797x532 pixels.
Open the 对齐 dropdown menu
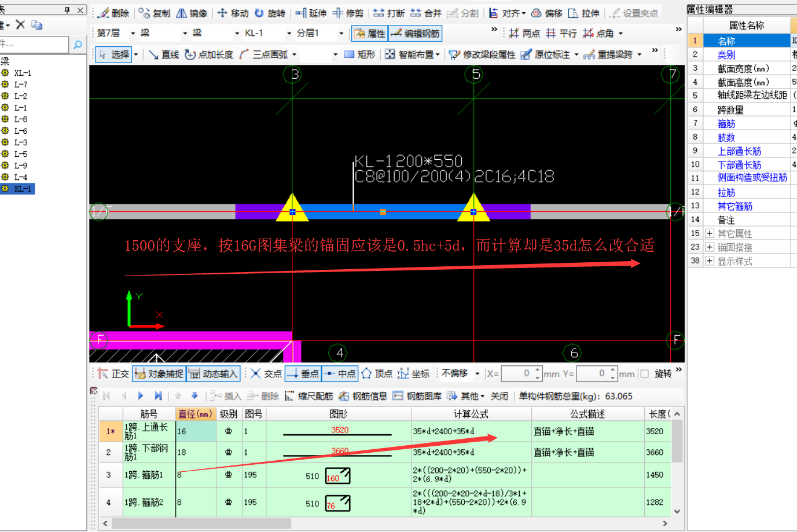point(508,13)
